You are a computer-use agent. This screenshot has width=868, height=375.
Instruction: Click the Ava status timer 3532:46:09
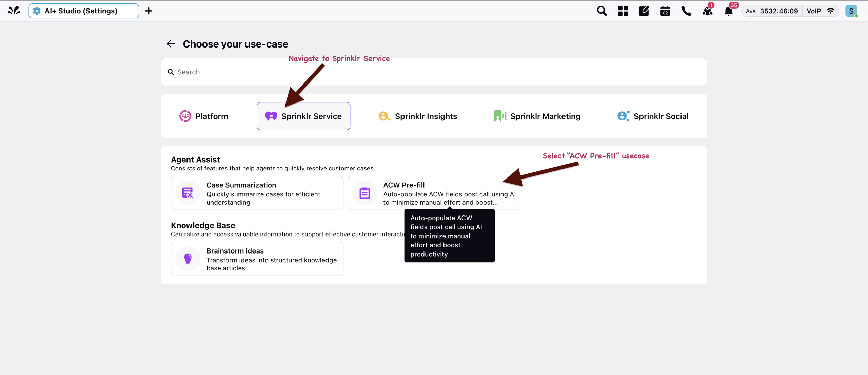point(772,11)
